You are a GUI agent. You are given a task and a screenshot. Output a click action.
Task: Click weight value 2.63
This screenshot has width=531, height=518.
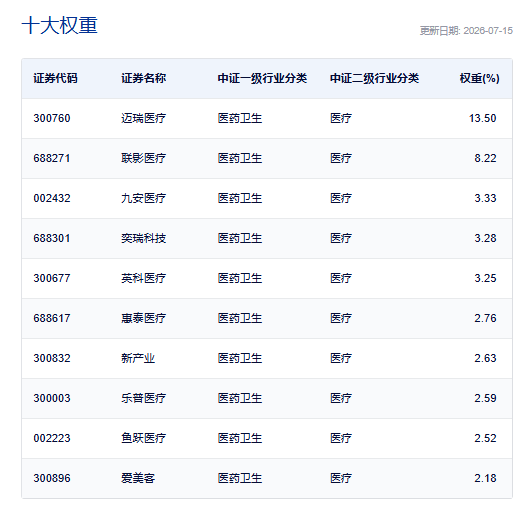click(485, 358)
